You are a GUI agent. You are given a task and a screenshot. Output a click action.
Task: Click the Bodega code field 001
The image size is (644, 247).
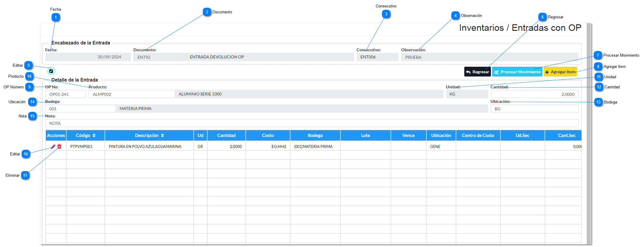coord(81,109)
